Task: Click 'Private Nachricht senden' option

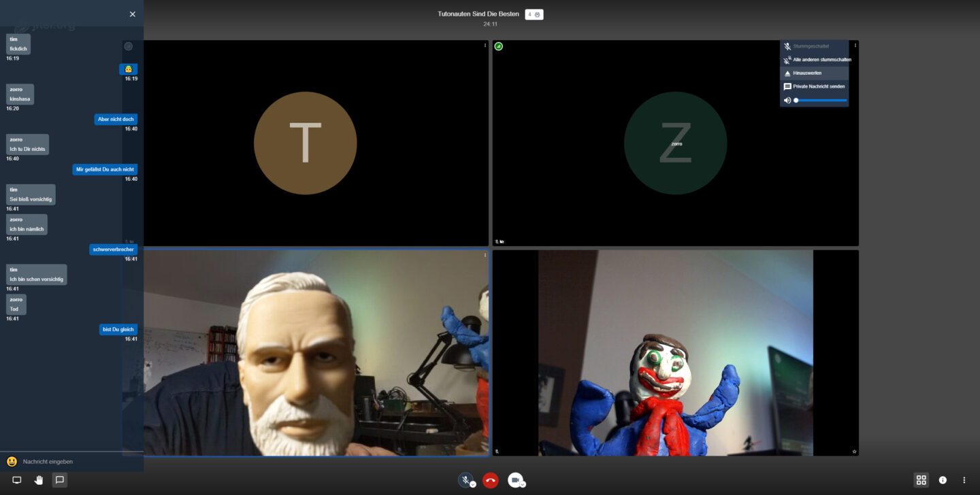Action: click(x=818, y=87)
